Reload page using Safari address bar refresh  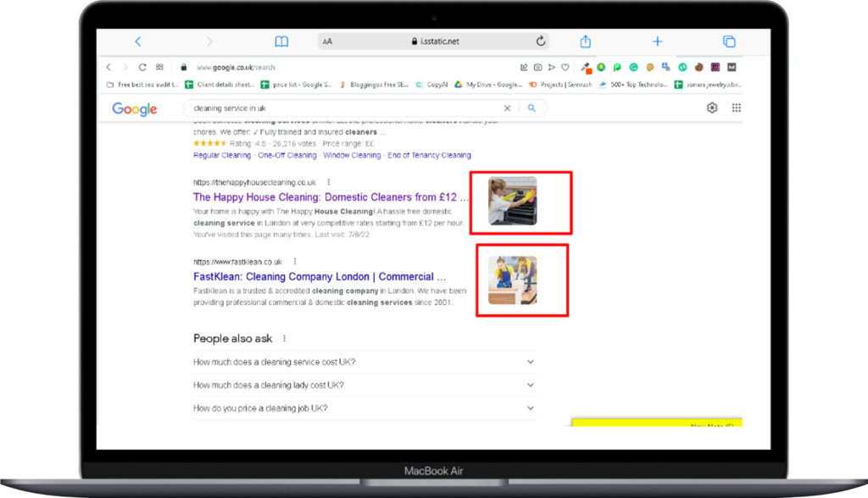point(540,41)
